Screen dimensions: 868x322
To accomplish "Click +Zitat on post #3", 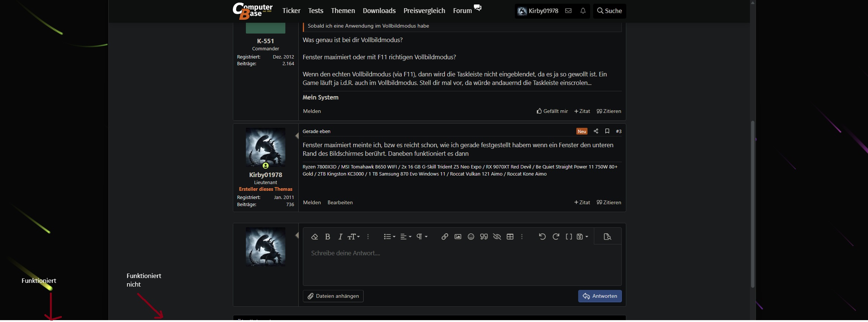I will coord(582,202).
